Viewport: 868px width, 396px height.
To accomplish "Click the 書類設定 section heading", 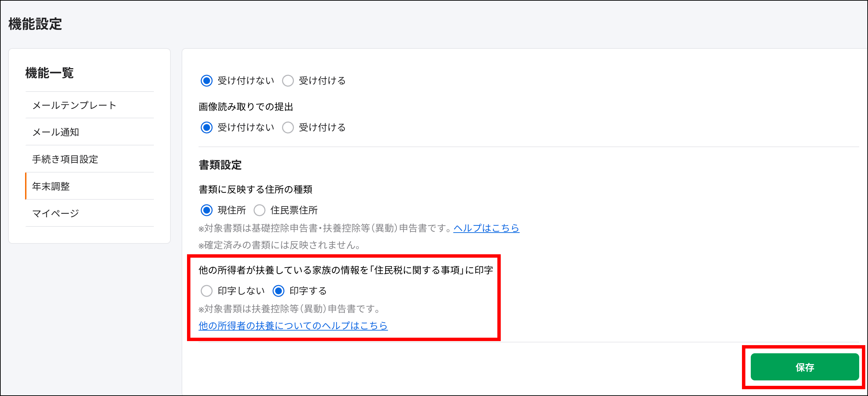I will point(220,165).
